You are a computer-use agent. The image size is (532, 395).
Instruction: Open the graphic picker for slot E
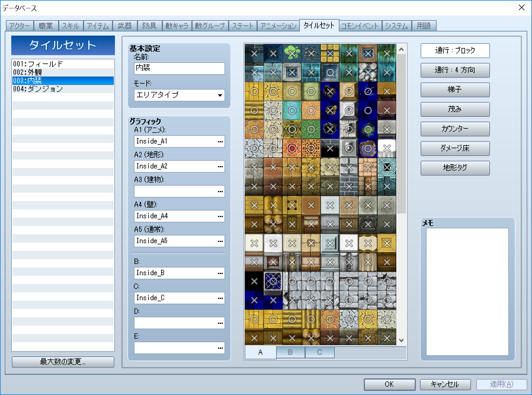tap(220, 348)
